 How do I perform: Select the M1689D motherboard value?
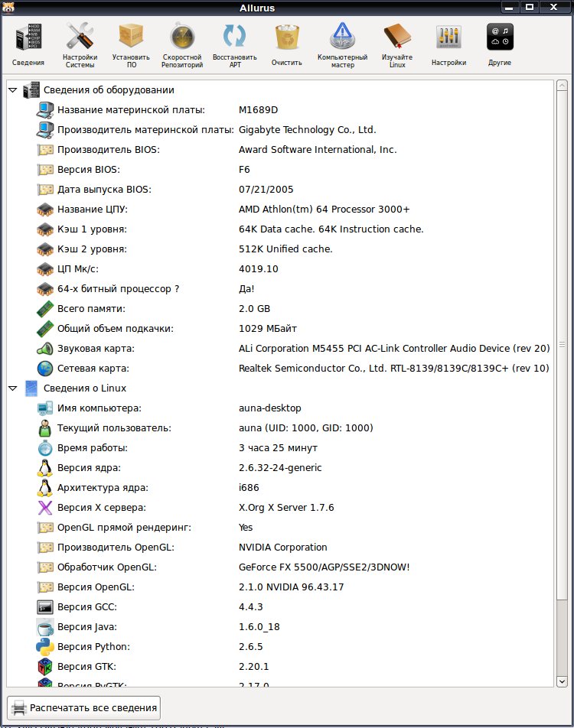(258, 110)
